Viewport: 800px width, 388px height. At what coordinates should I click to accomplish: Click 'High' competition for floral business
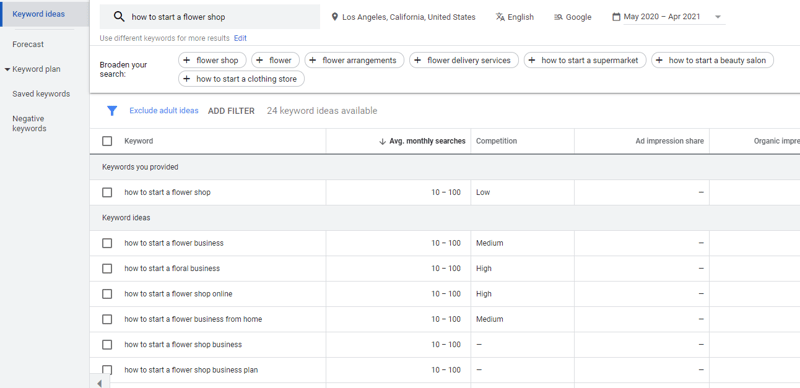coord(484,269)
